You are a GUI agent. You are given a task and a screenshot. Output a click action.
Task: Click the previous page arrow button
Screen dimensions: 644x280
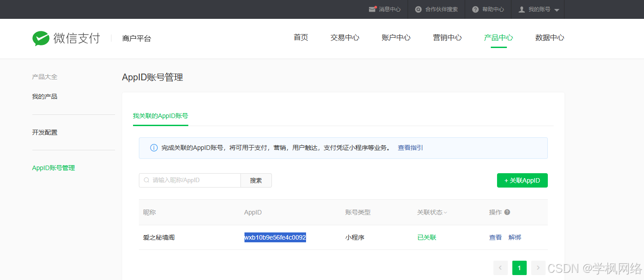(x=501, y=268)
